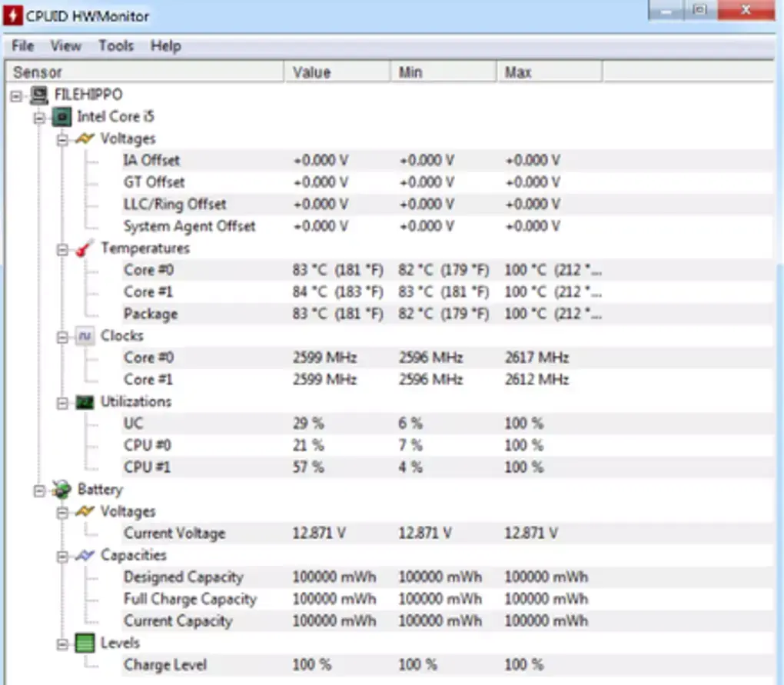Select the Core #1 clock row
784x685 pixels.
pos(447,380)
